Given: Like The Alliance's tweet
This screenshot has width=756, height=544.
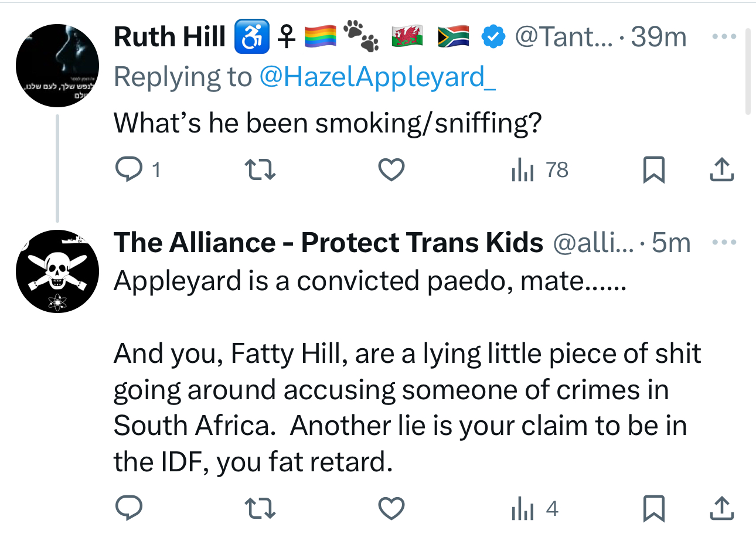Looking at the screenshot, I should pos(391,508).
